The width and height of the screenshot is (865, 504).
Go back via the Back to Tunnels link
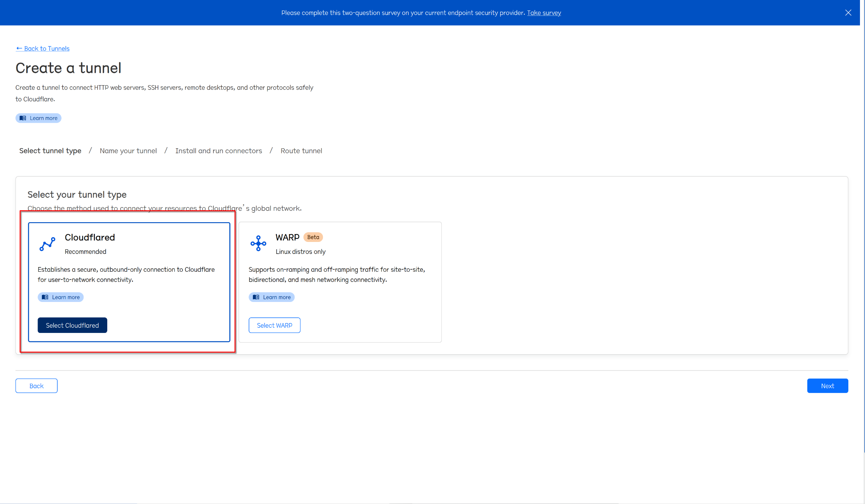(x=43, y=48)
